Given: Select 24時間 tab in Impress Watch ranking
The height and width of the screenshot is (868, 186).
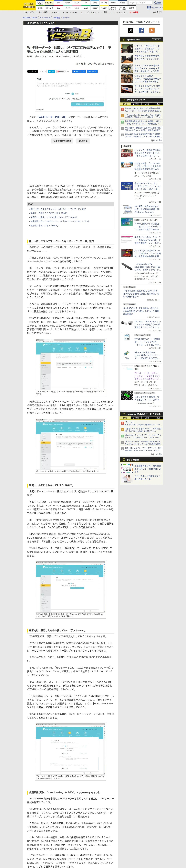Looking at the screenshot, I should pyautogui.click(x=136, y=418).
